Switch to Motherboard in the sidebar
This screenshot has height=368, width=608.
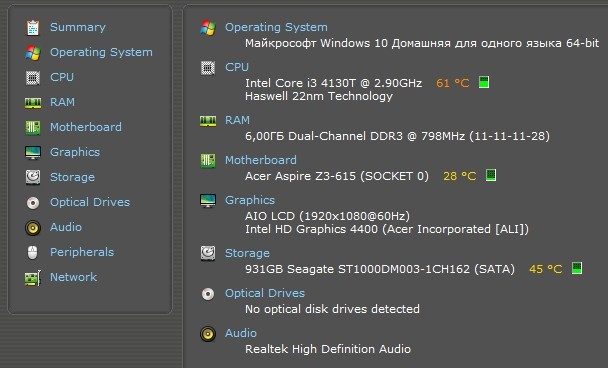(x=86, y=127)
